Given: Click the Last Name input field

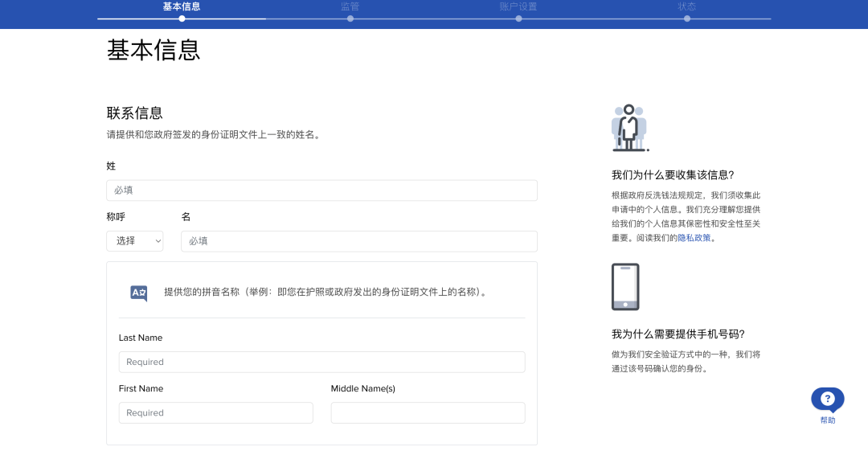Looking at the screenshot, I should [x=321, y=362].
